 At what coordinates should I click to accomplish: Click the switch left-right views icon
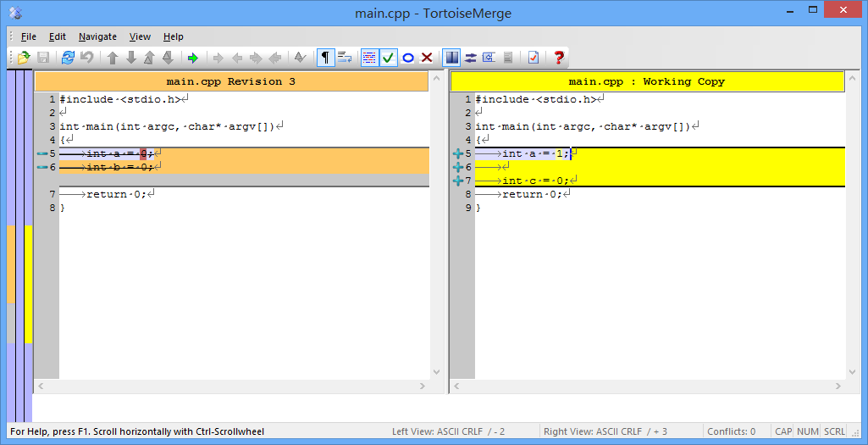point(471,58)
